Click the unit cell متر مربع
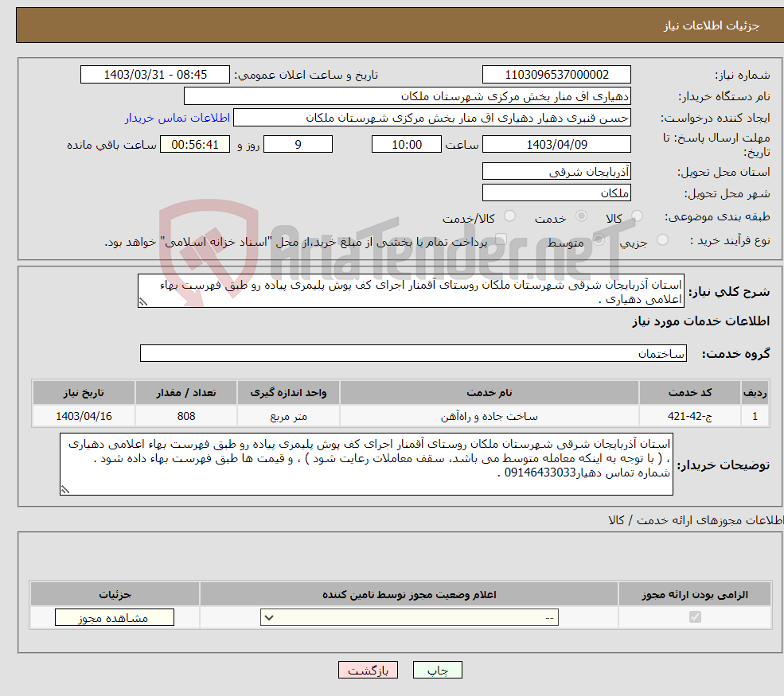 coord(288,416)
